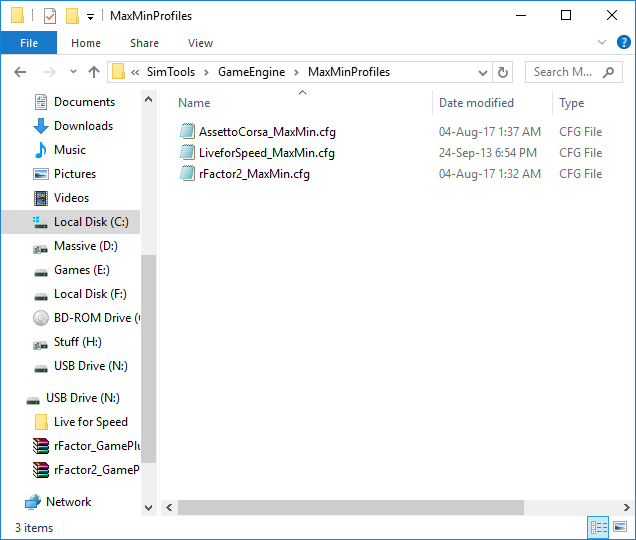Switch to Large icons view layout
The width and height of the screenshot is (636, 540).
pos(620,527)
